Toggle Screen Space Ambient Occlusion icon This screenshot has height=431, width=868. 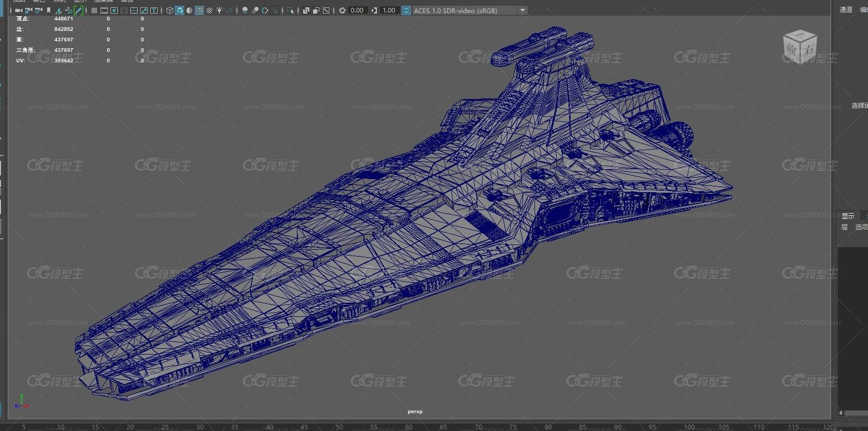click(245, 10)
